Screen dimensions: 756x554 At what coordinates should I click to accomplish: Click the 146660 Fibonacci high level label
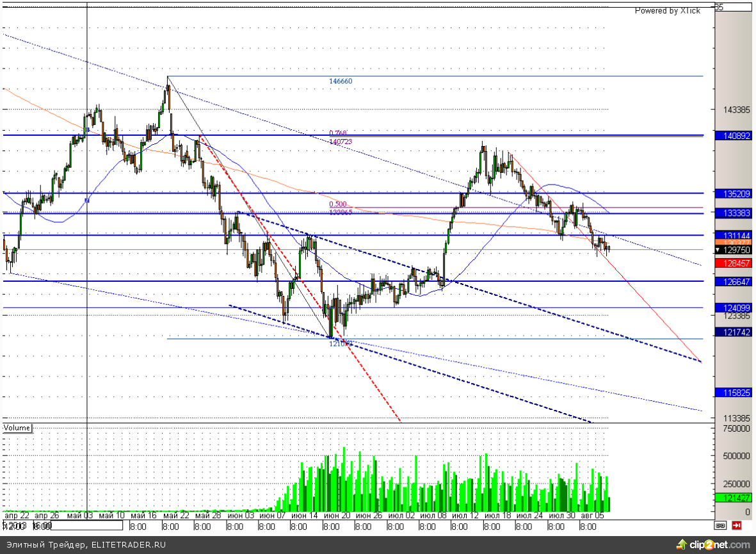[x=341, y=81]
